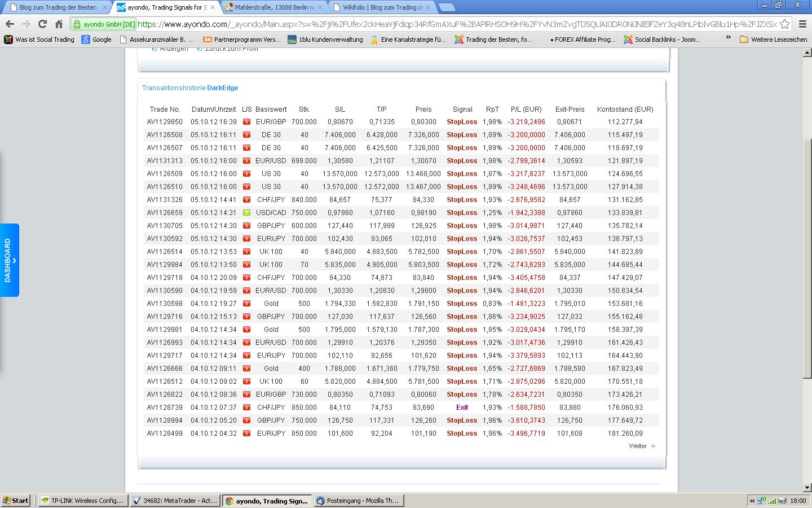Click the back navigation arrow
This screenshot has height=508, width=812.
point(10,24)
